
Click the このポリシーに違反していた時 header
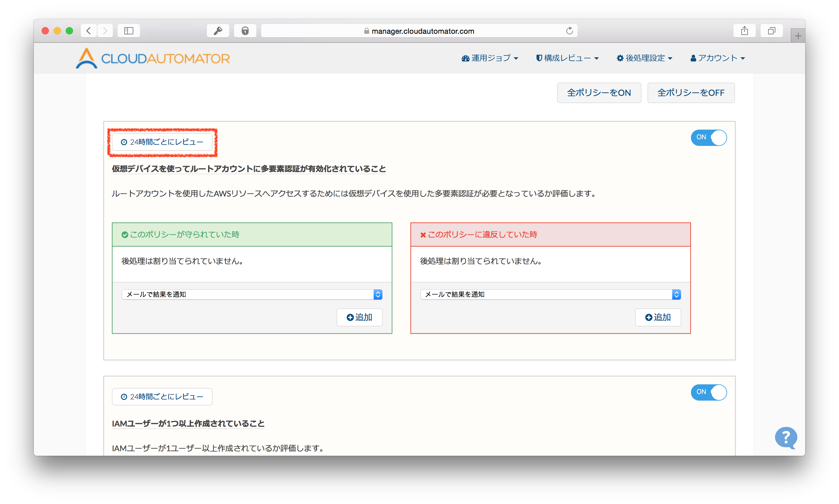[551, 234]
